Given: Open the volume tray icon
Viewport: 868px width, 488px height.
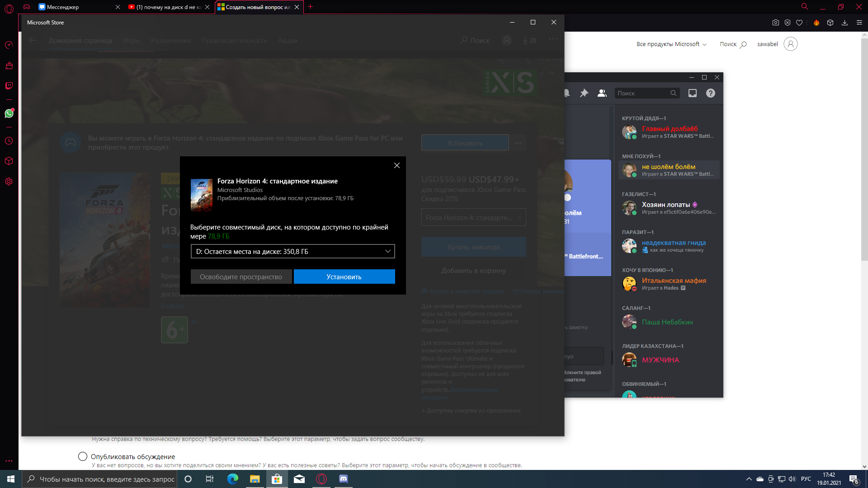Looking at the screenshot, I should point(792,479).
